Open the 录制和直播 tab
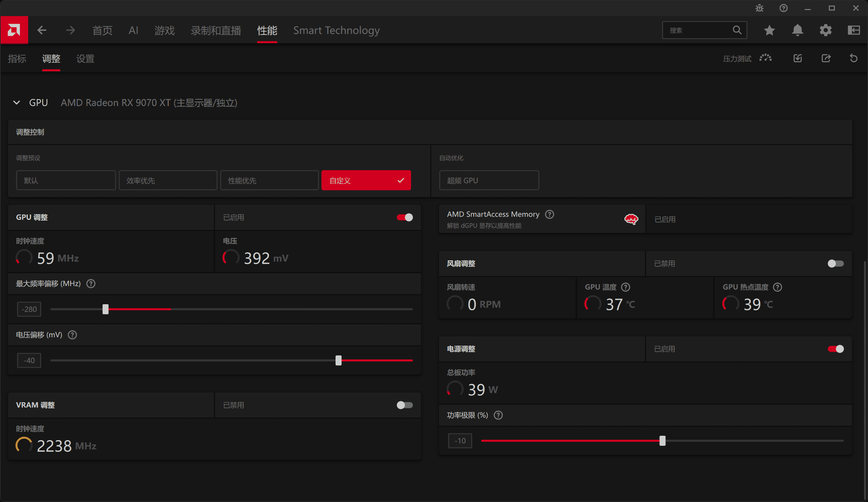 pos(216,30)
